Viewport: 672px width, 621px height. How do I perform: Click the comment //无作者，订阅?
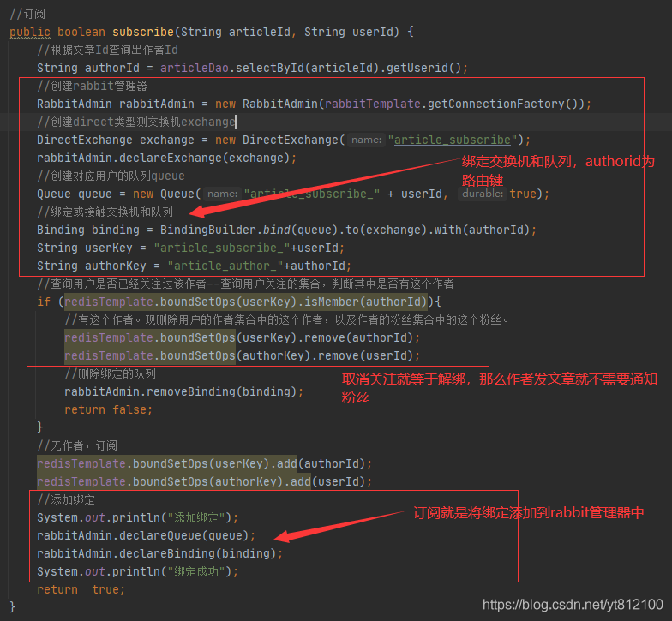(x=77, y=445)
